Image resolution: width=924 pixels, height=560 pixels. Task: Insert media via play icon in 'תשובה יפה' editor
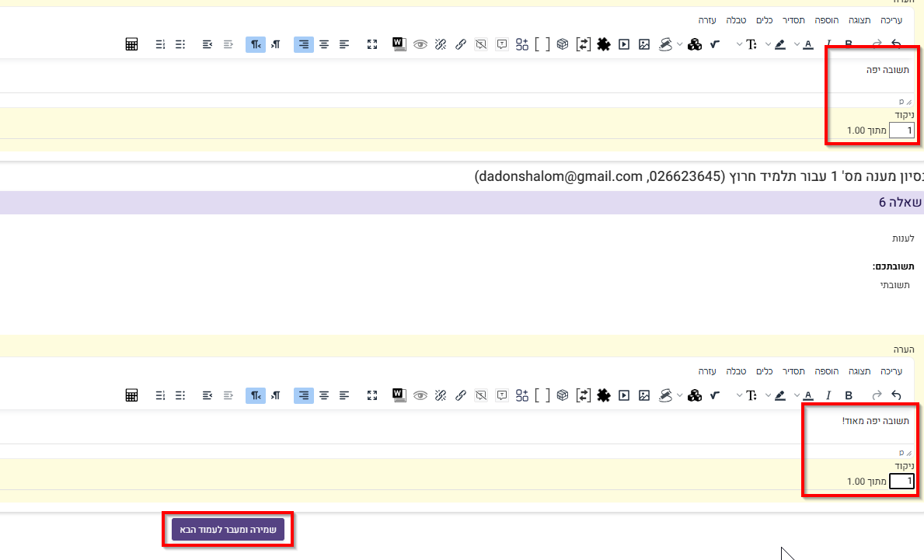point(624,44)
